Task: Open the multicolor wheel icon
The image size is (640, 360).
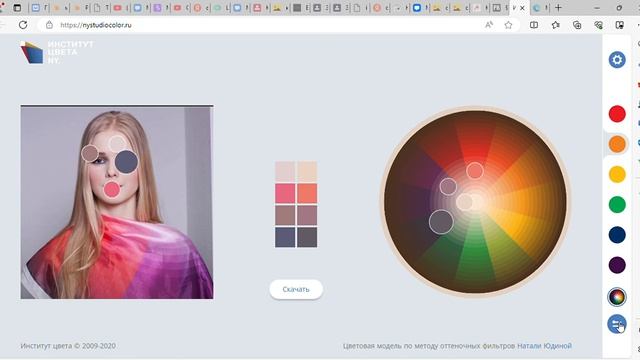Action: click(617, 297)
